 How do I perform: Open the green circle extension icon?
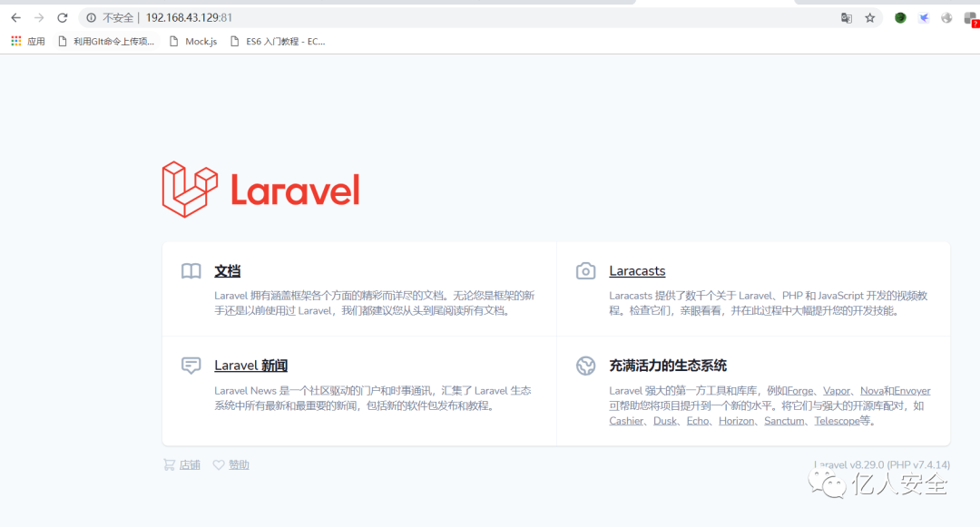pos(900,18)
